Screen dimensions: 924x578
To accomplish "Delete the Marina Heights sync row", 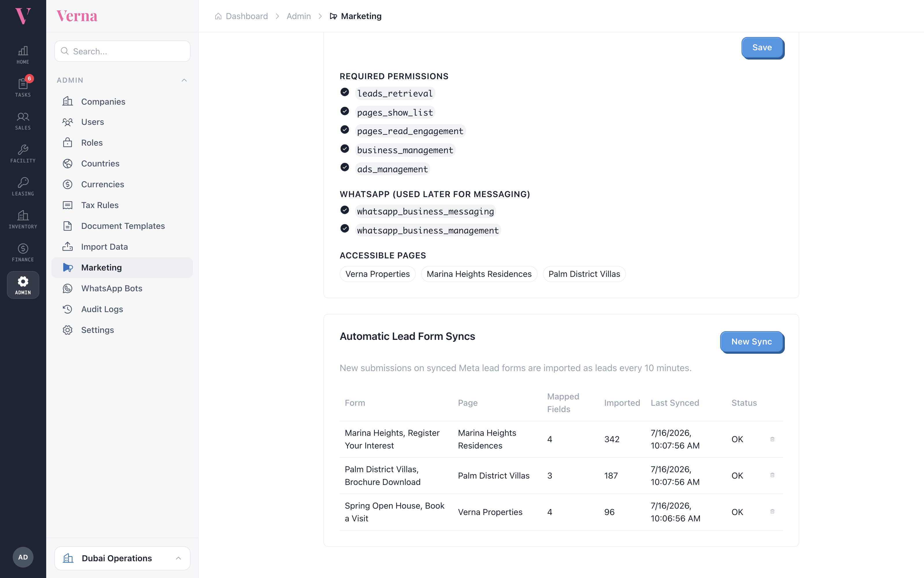I will [772, 439].
